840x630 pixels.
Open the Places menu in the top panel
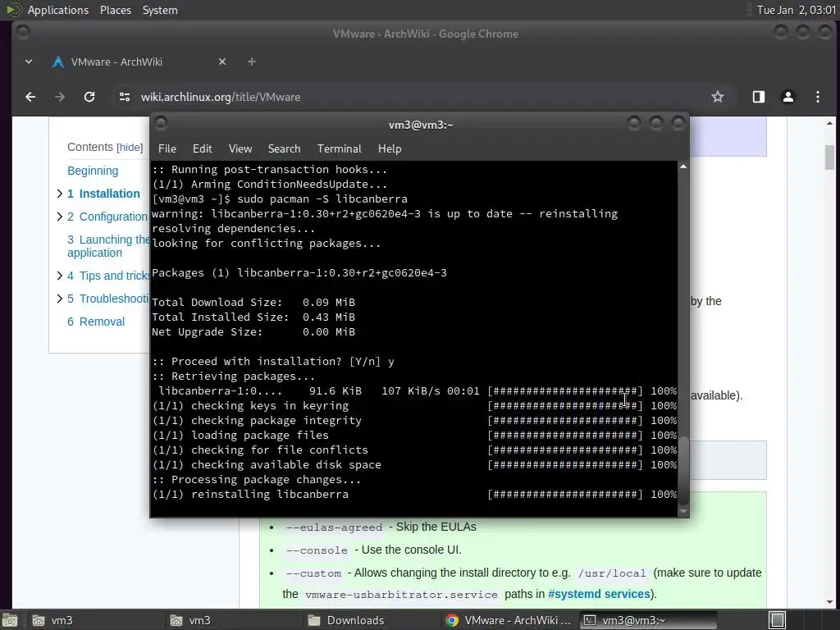pos(115,10)
